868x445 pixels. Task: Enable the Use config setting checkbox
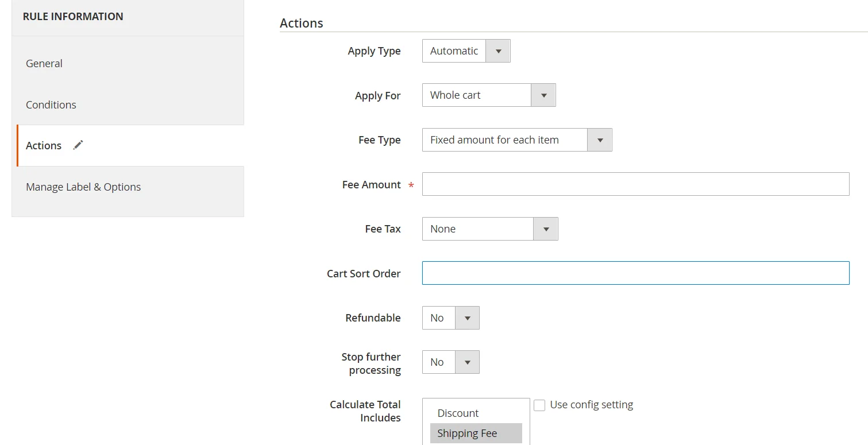[x=539, y=405]
